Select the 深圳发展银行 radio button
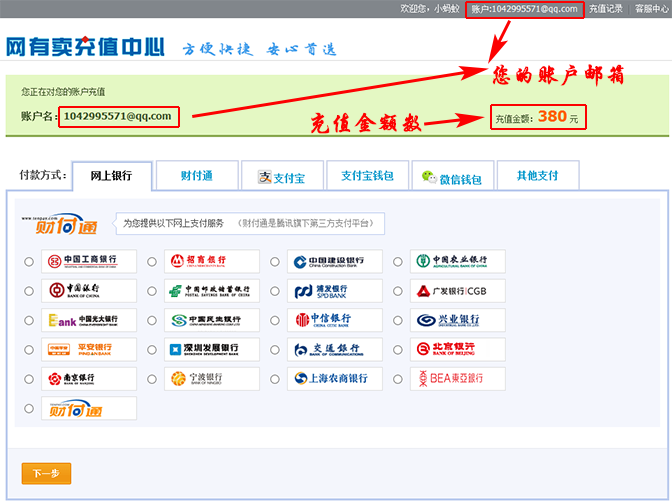672x504 pixels. tap(152, 350)
